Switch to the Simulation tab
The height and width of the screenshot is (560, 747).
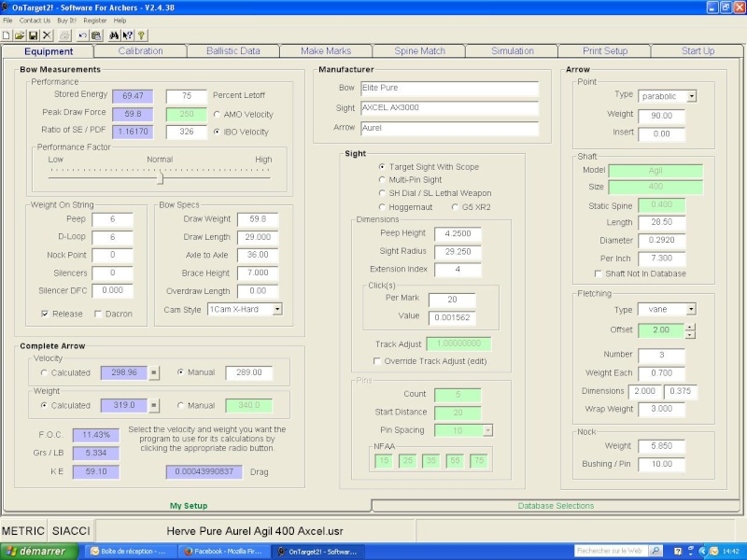click(512, 51)
